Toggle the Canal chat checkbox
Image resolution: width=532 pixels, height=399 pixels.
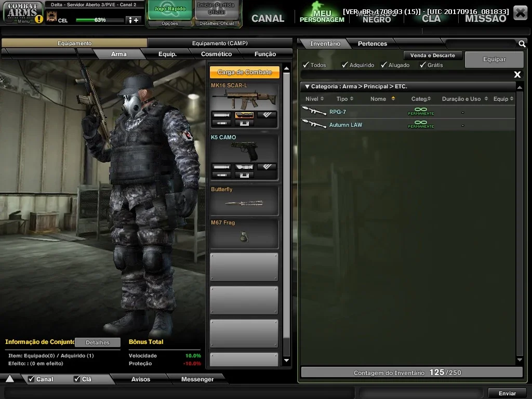(32, 379)
